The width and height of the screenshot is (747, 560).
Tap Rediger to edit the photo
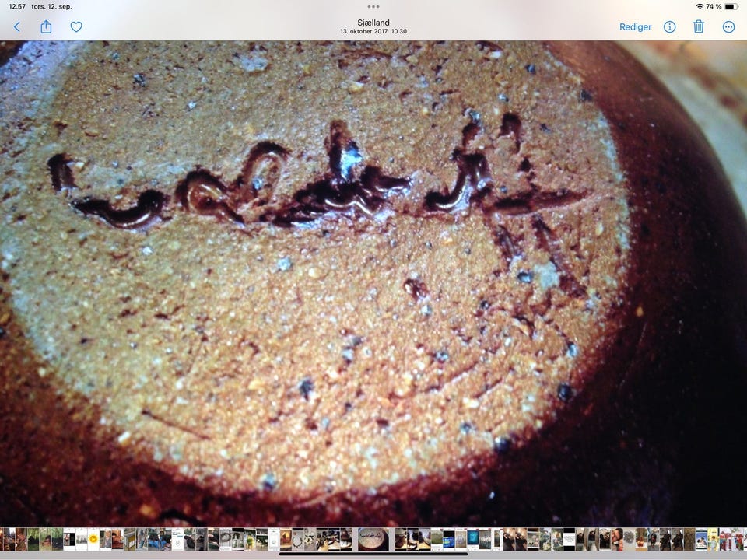635,27
